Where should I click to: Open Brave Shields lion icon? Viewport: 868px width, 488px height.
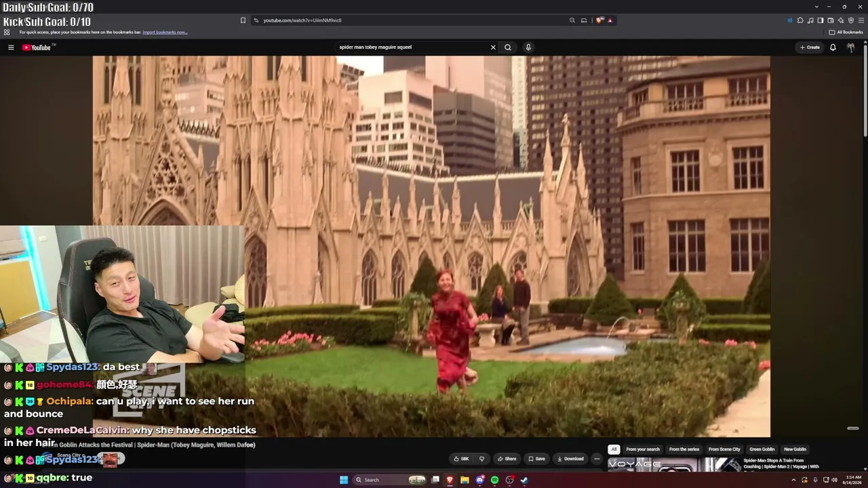click(x=599, y=20)
